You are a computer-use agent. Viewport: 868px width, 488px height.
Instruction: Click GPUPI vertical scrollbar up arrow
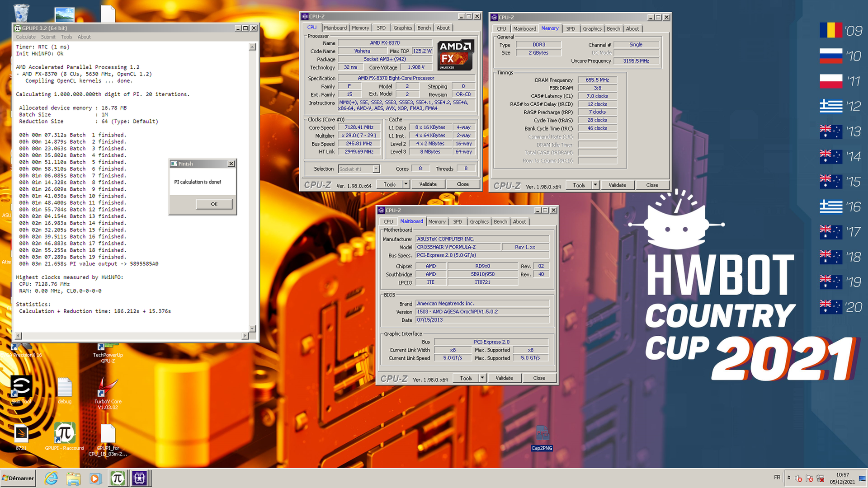(252, 47)
